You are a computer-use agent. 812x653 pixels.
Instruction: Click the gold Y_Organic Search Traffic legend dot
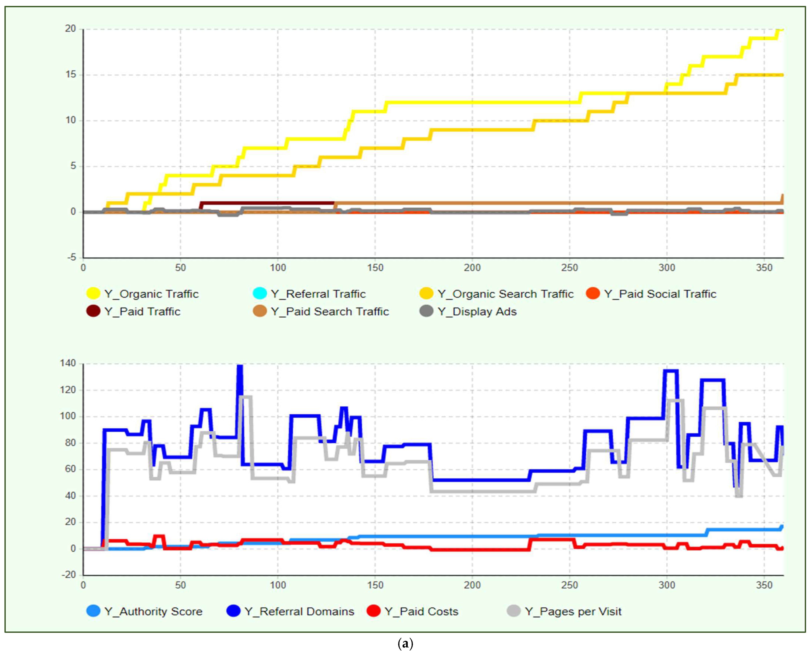point(426,293)
